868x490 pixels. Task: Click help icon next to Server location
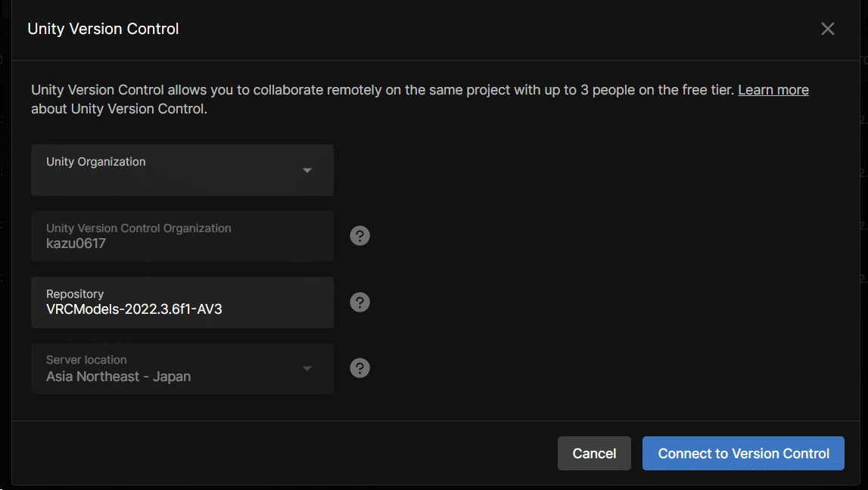pyautogui.click(x=359, y=368)
